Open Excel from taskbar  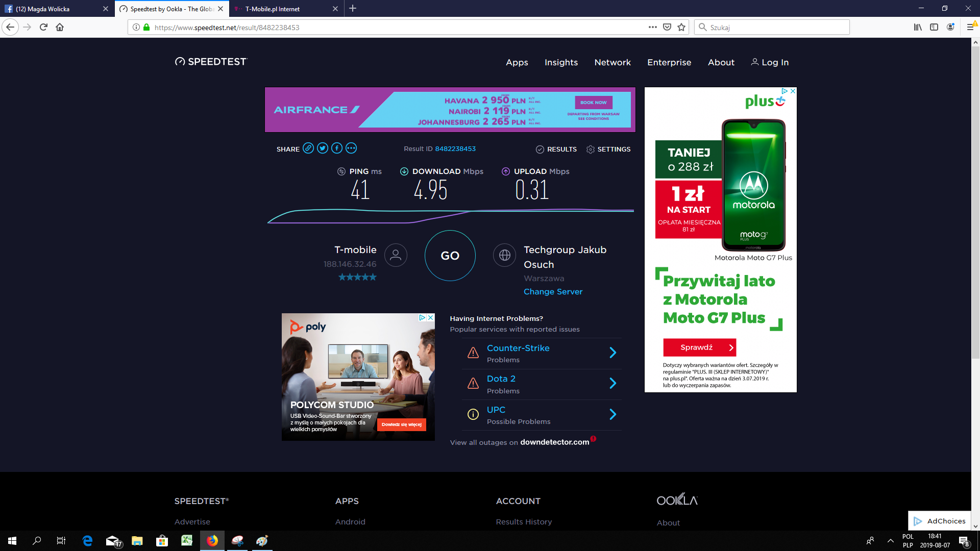click(x=187, y=541)
